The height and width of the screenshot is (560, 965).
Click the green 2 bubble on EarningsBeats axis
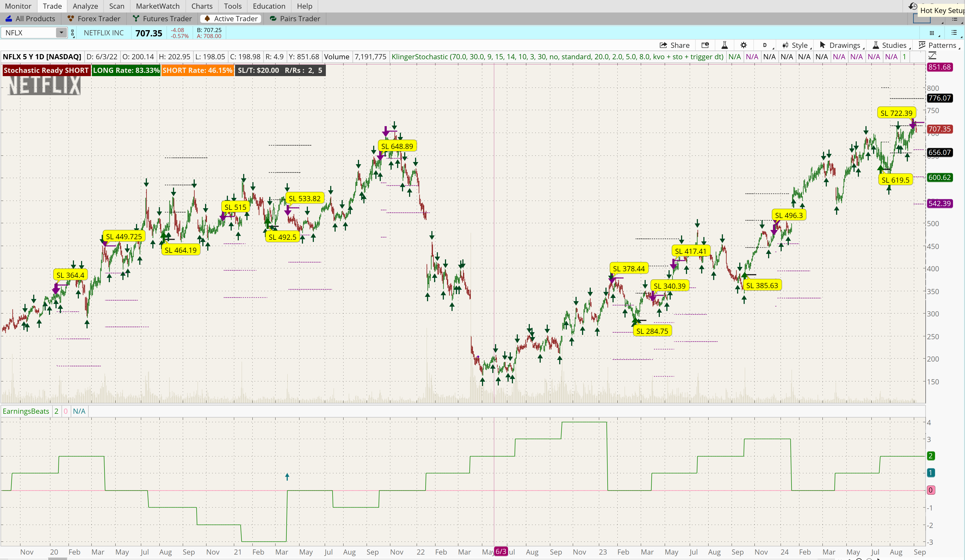(x=930, y=456)
